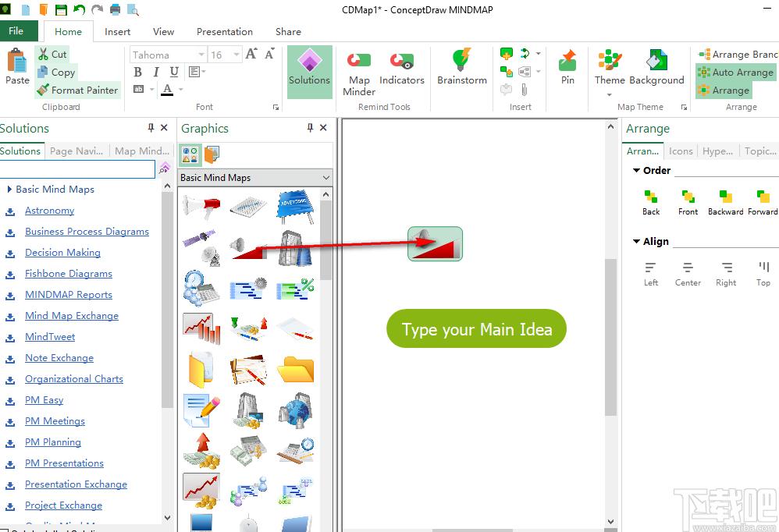The height and width of the screenshot is (532, 779).
Task: Open the Background button
Action: (x=656, y=68)
